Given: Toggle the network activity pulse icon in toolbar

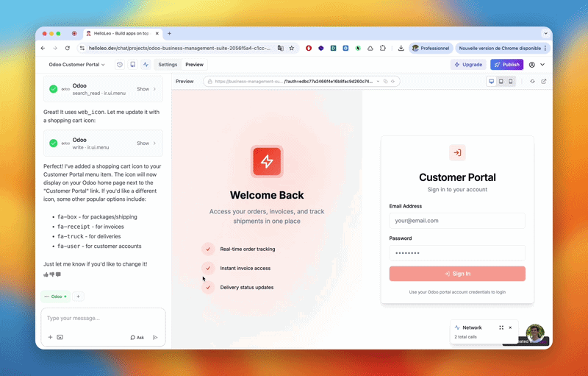Looking at the screenshot, I should coord(146,65).
